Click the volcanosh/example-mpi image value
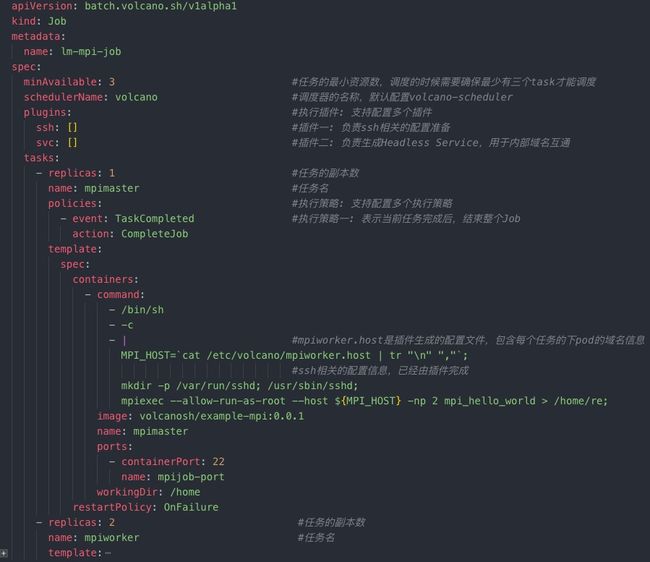 [221, 416]
